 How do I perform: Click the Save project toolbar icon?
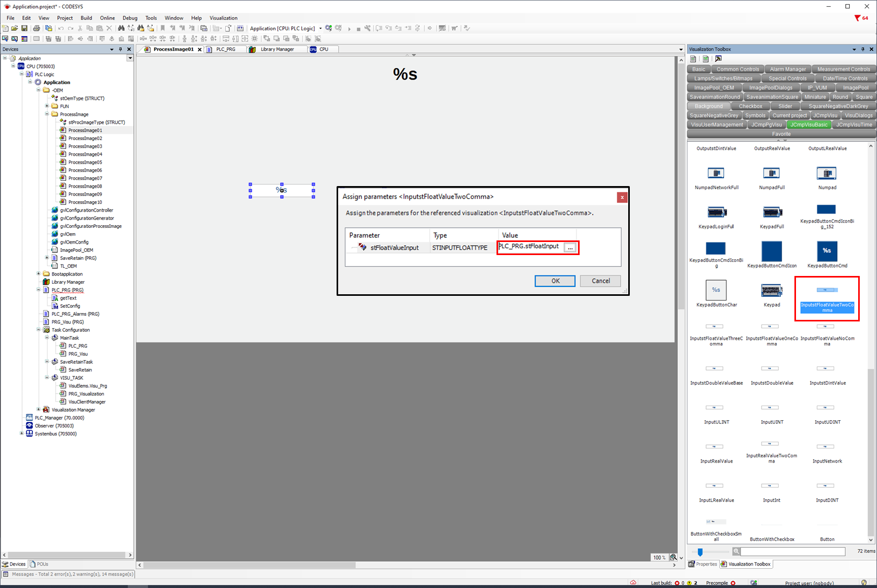pos(24,28)
